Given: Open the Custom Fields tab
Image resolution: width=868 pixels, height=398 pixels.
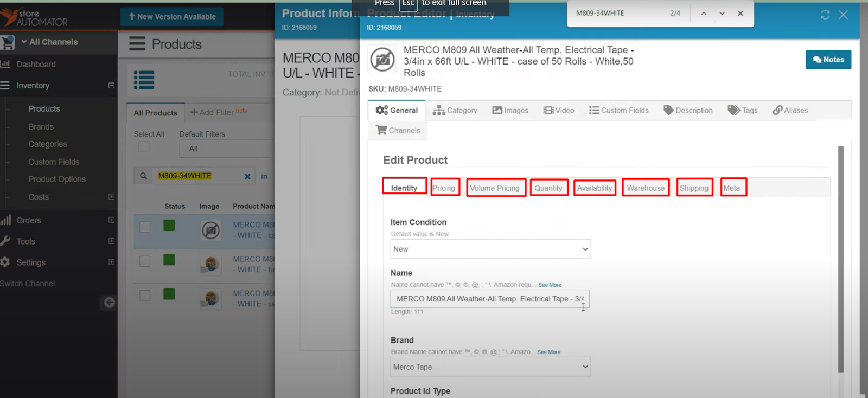Looking at the screenshot, I should tap(619, 111).
